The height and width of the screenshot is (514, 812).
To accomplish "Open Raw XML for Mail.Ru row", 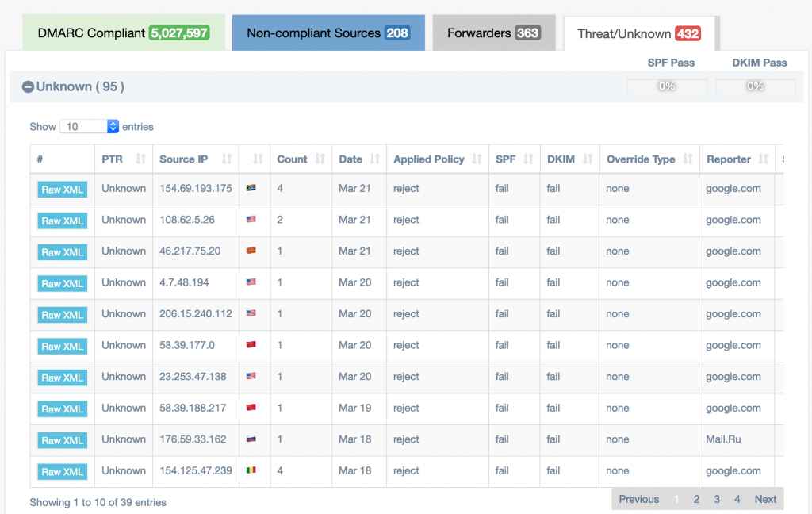I will coord(62,440).
